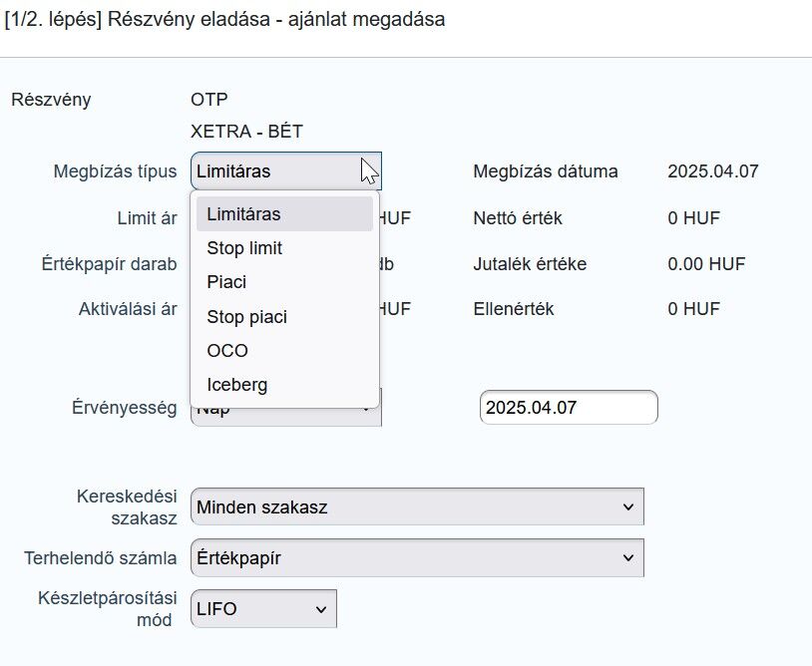Collapse the Megbízás típus dropdown
The height and width of the screenshot is (666, 812).
pyautogui.click(x=286, y=170)
